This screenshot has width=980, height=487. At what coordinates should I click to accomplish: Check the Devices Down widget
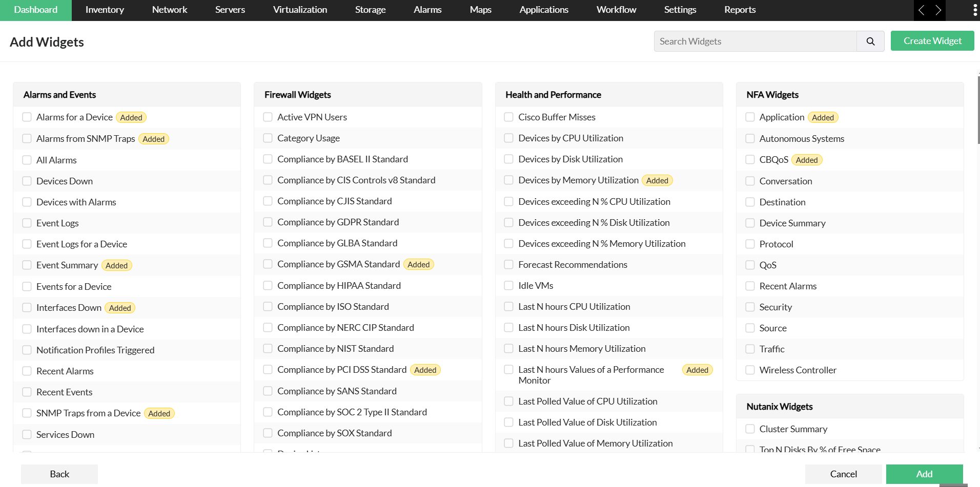pos(27,181)
